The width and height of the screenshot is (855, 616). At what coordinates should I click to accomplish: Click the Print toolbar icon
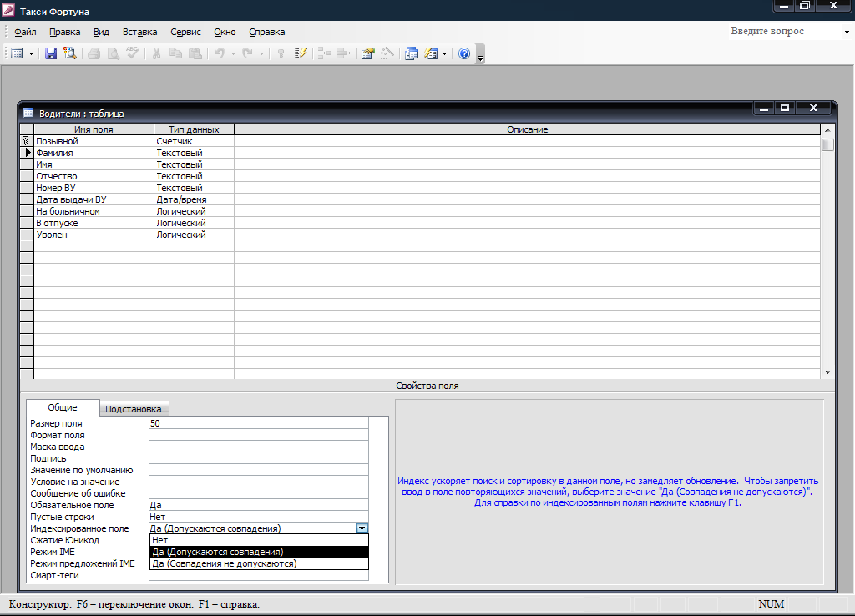(x=94, y=53)
